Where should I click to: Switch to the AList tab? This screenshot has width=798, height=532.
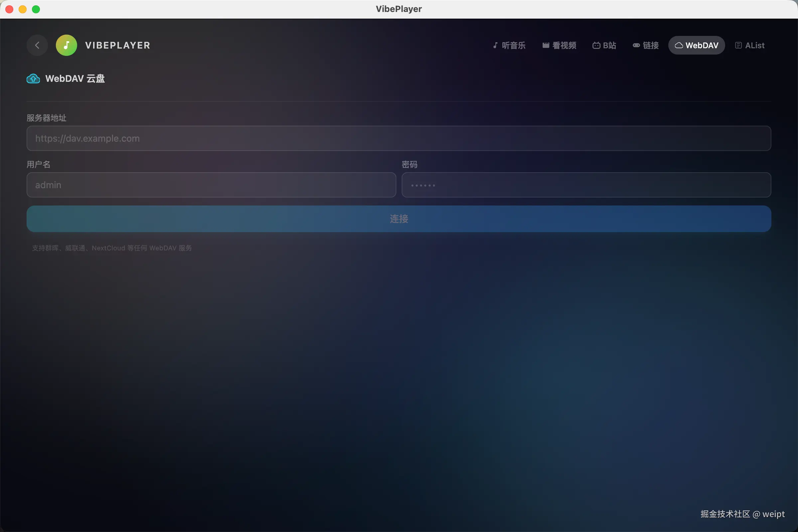750,45
